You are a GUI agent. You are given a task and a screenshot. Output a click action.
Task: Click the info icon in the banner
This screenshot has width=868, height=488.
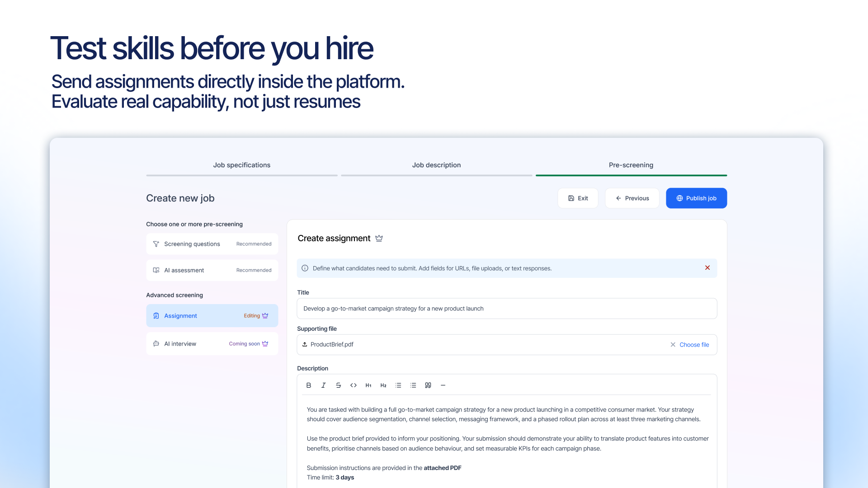[x=305, y=268]
